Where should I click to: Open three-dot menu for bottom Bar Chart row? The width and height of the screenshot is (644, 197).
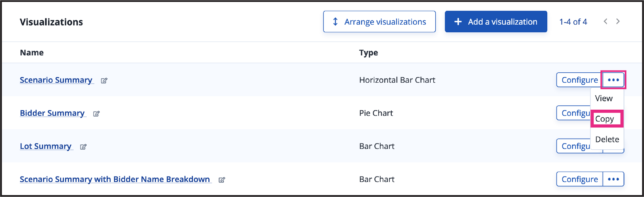click(613, 179)
